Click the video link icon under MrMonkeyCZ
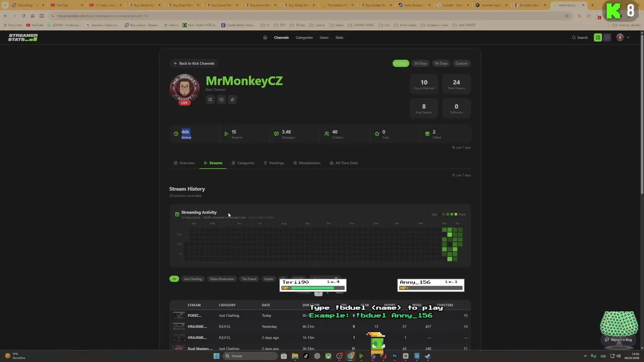This screenshot has height=362, width=644. point(221,100)
